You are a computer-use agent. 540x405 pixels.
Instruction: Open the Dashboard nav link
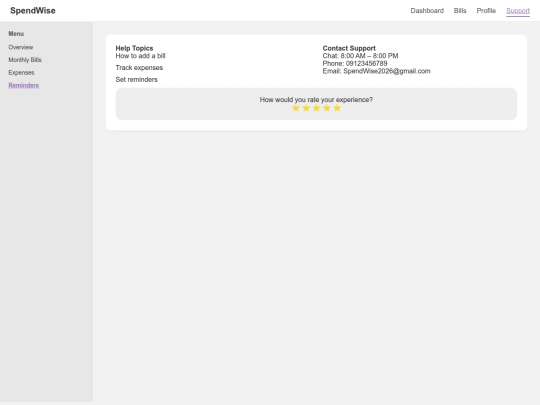click(x=427, y=11)
